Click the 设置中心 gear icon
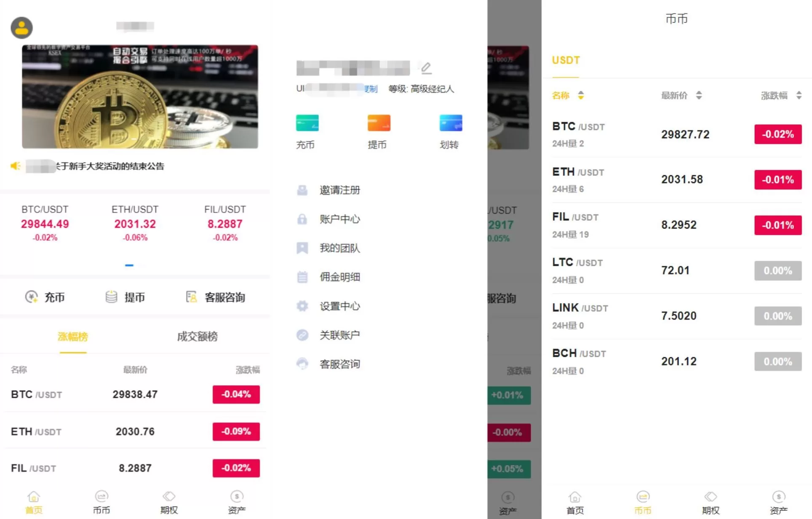 pos(302,306)
